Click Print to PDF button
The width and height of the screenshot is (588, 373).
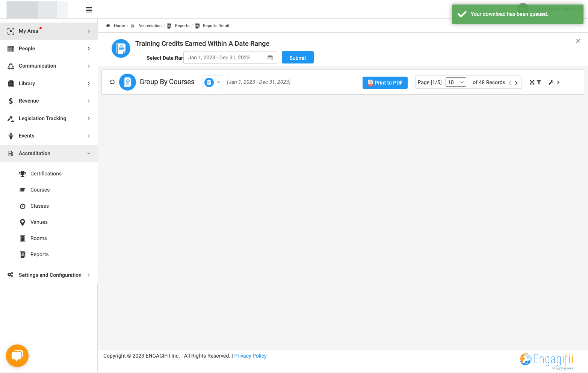385,83
